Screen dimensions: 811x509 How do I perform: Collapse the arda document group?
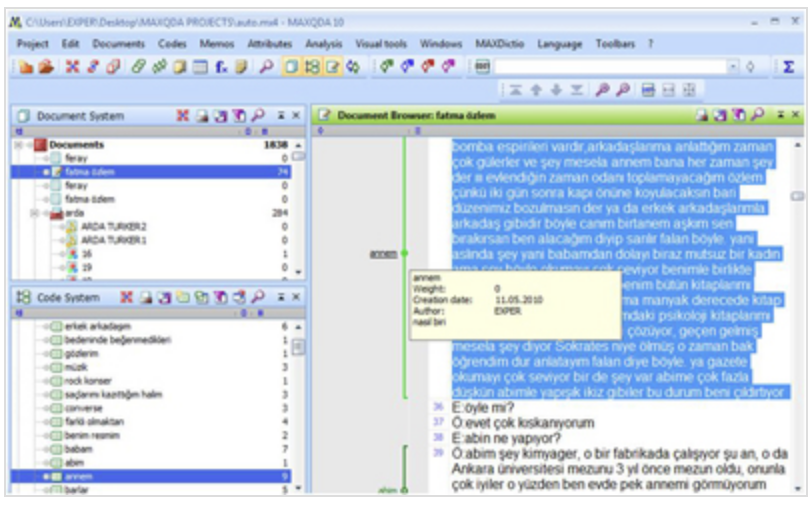34,213
